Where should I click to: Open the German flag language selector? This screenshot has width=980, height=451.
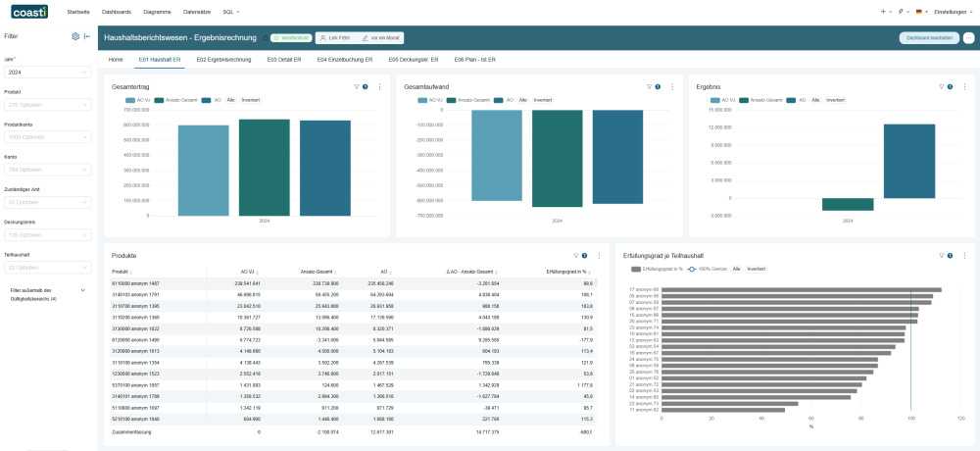click(921, 11)
